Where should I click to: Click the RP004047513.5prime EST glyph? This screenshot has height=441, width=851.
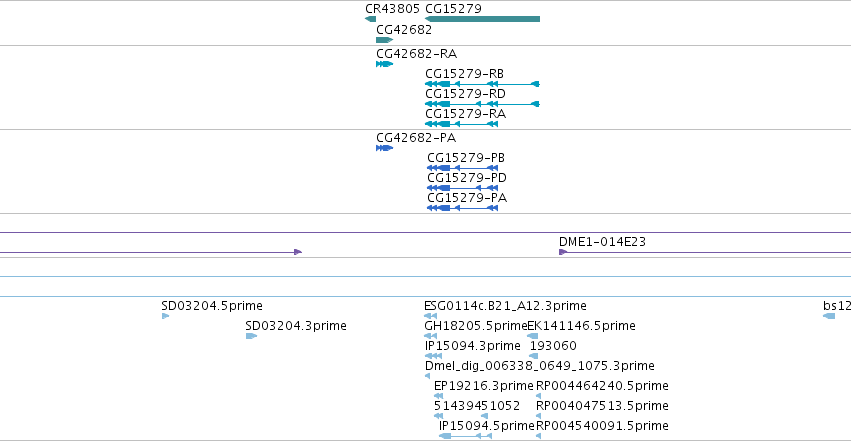(538, 417)
